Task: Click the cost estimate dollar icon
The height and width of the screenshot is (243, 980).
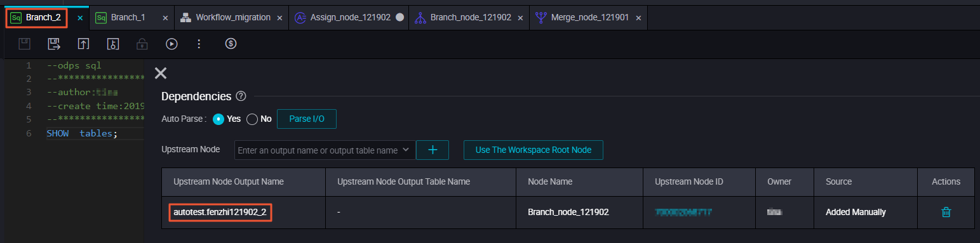Action: [x=231, y=44]
